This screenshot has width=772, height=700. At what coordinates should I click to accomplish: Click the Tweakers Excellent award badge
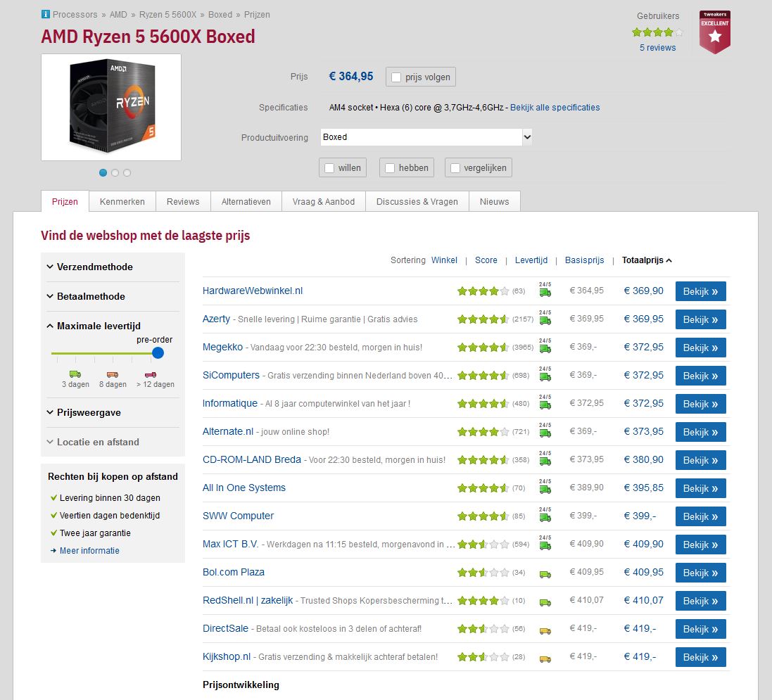click(714, 32)
